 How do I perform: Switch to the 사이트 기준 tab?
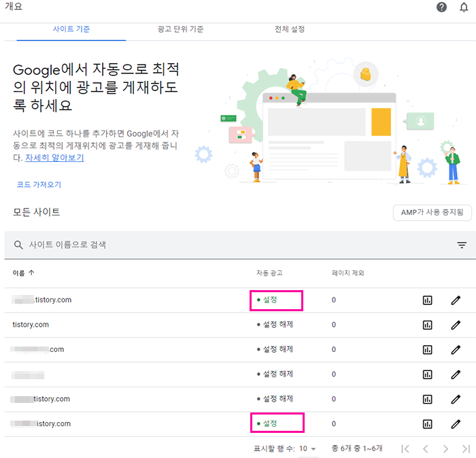tap(71, 29)
